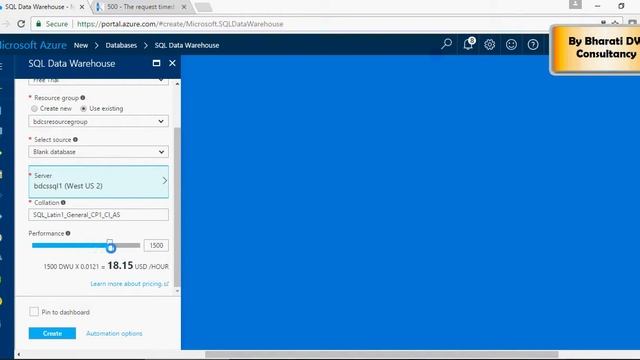Image resolution: width=640 pixels, height=360 pixels.
Task: Open Learn more about pricing link
Action: (129, 284)
